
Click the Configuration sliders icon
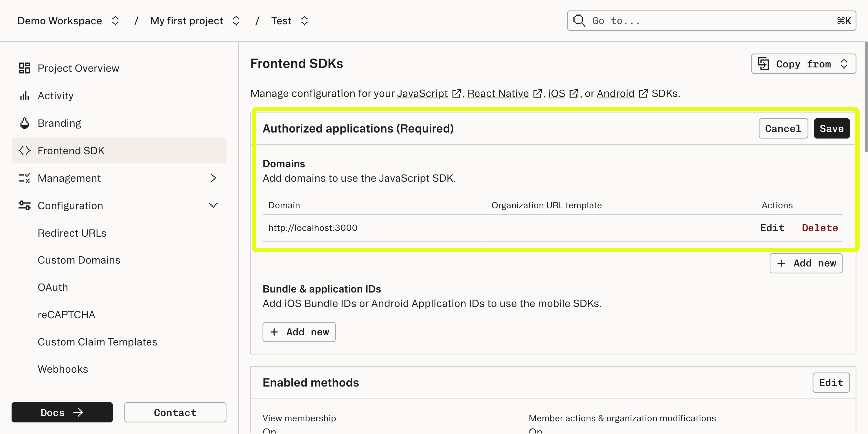[24, 205]
